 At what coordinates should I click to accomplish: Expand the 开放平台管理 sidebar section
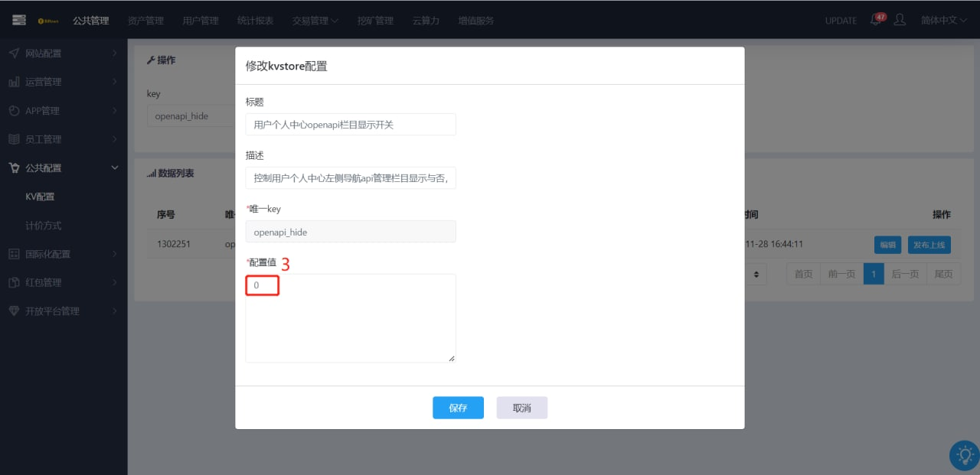tap(64, 311)
